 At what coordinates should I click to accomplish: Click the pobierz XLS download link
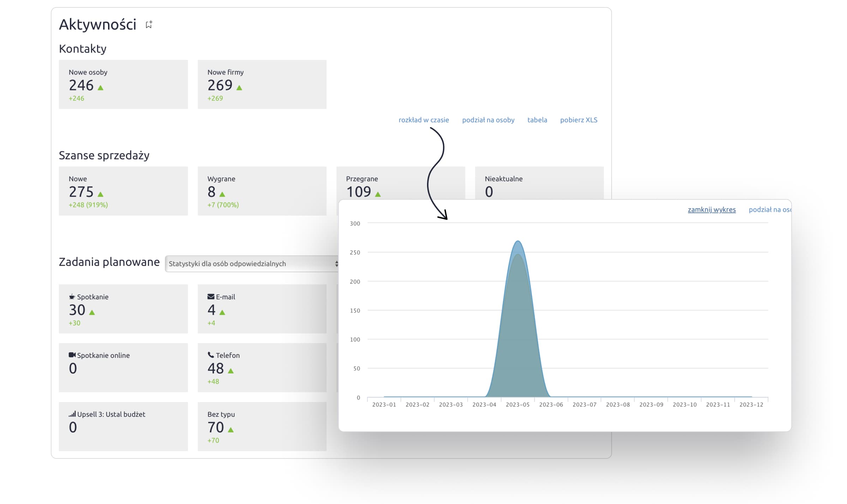pyautogui.click(x=579, y=120)
